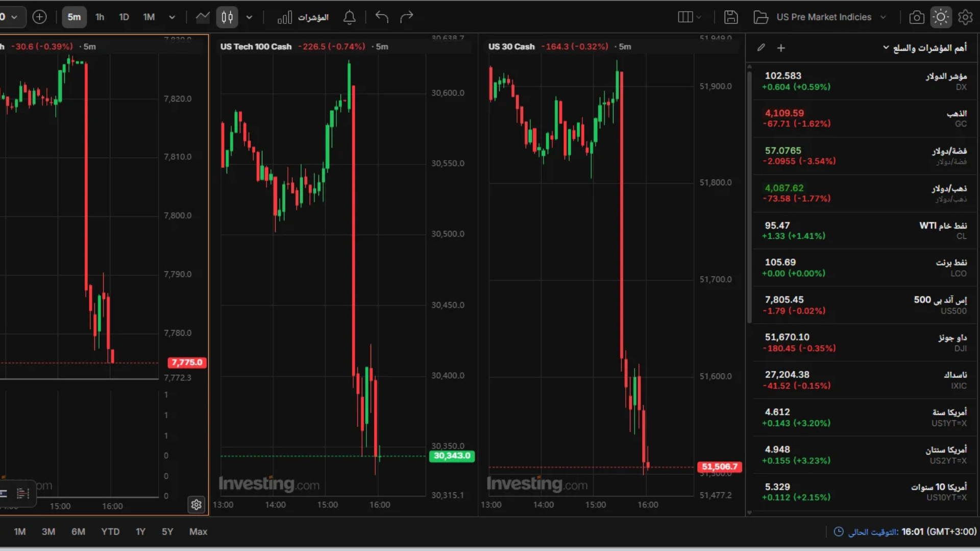Open axis settings gear below left chart
This screenshot has height=551, width=980.
(x=196, y=505)
